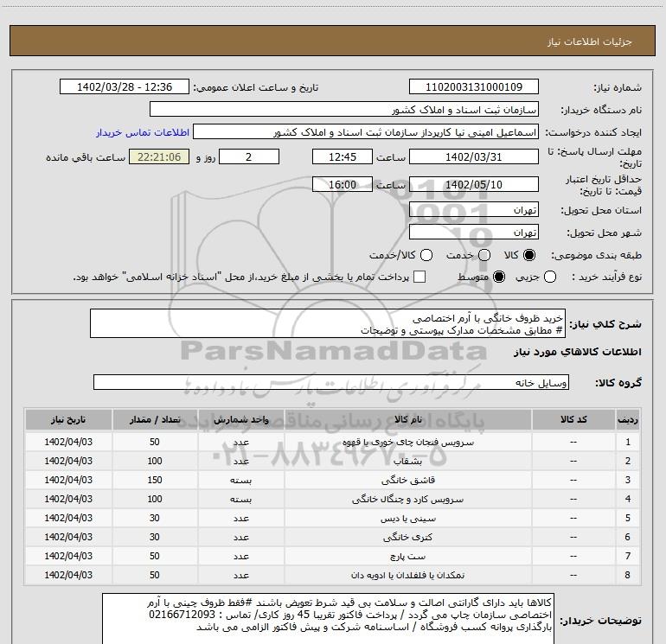Click the buyer organization name field

[x=344, y=110]
